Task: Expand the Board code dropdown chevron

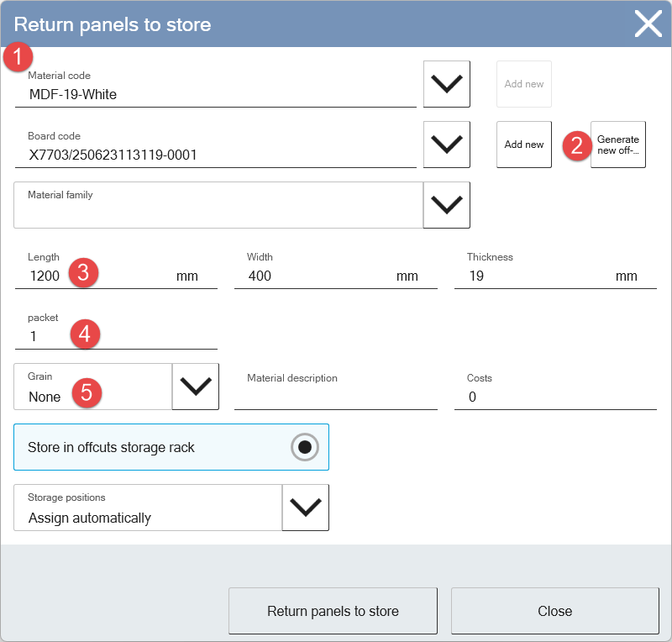Action: click(x=447, y=145)
